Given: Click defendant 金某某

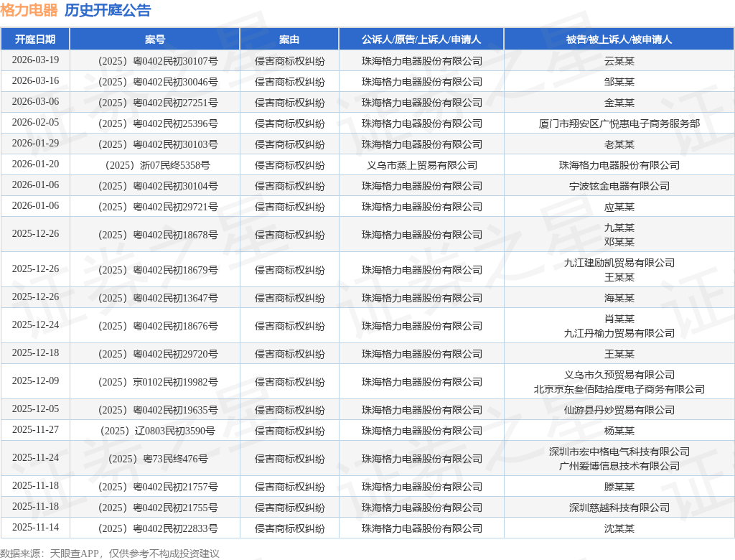Looking at the screenshot, I should pos(619,103).
